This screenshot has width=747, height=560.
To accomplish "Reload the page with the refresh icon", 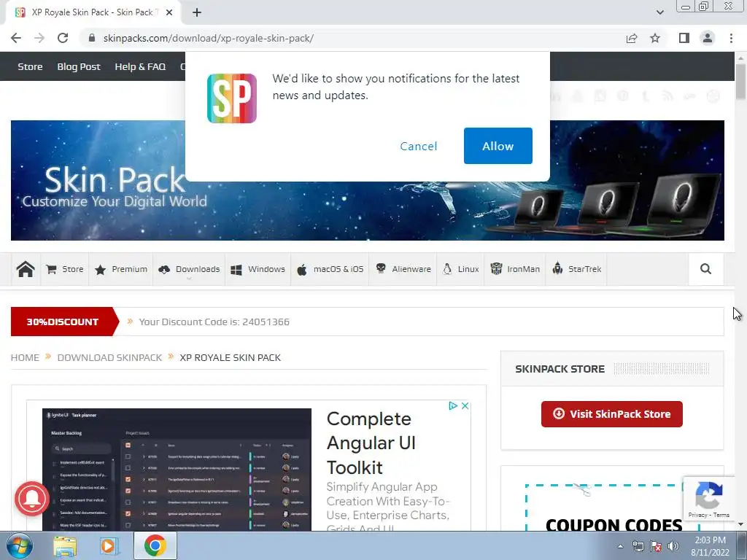I will pos(63,38).
